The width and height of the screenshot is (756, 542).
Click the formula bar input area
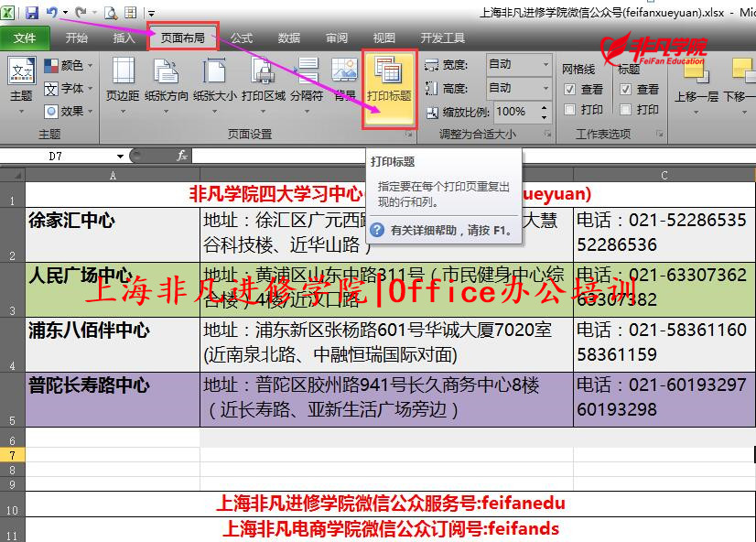coord(474,156)
